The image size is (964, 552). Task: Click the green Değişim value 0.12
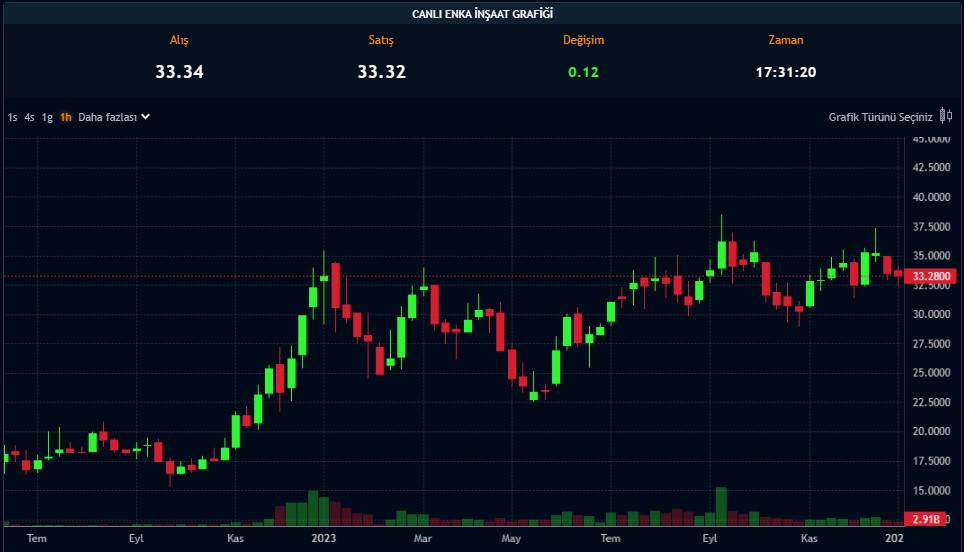click(583, 72)
